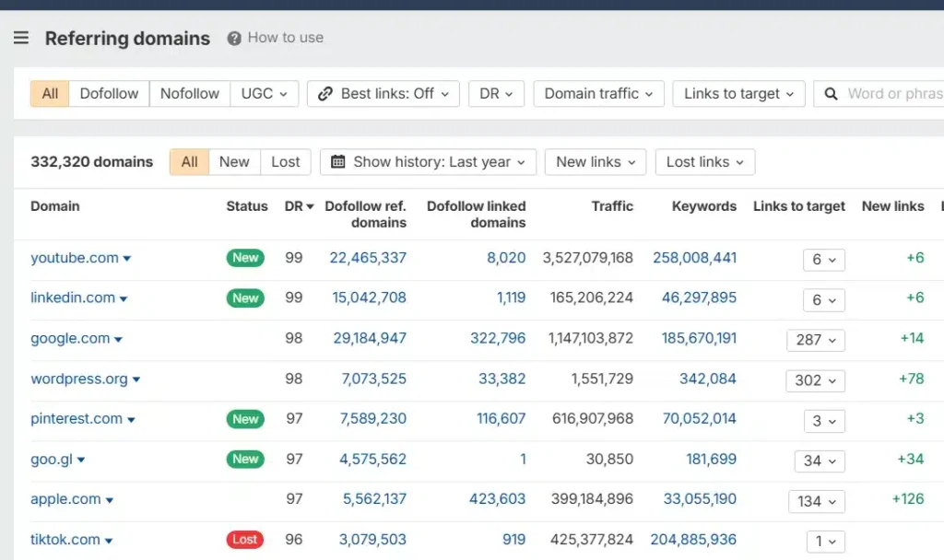Open apple.com links to target 134 dropdown
Screen dimensions: 944x560
coord(817,502)
